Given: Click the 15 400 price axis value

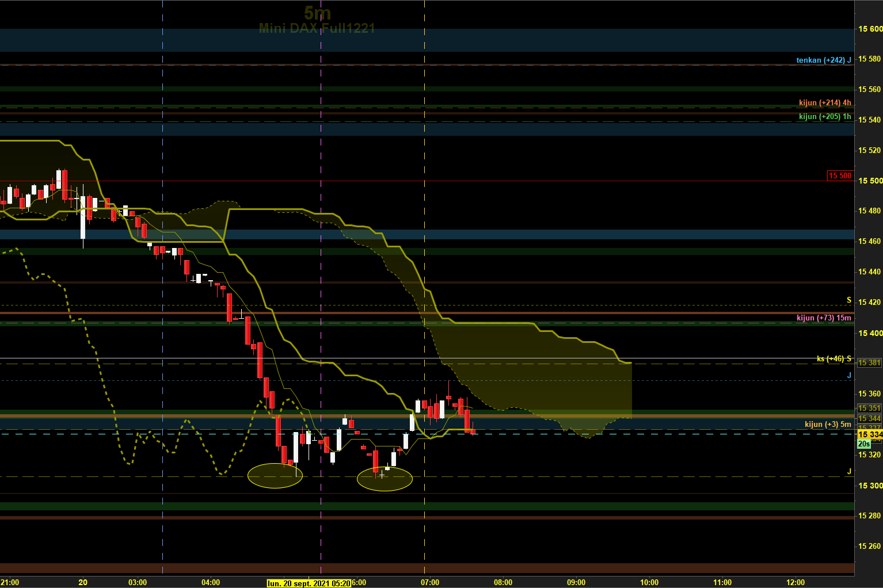Looking at the screenshot, I should click(870, 333).
